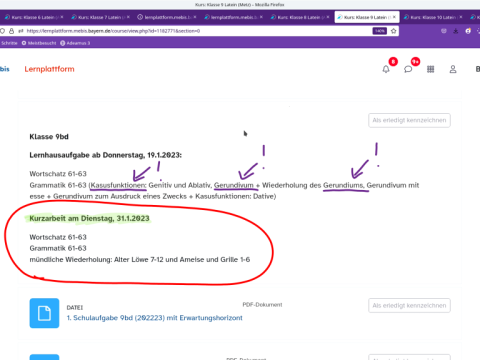
Task: Open the notifications bell icon
Action: [x=386, y=69]
